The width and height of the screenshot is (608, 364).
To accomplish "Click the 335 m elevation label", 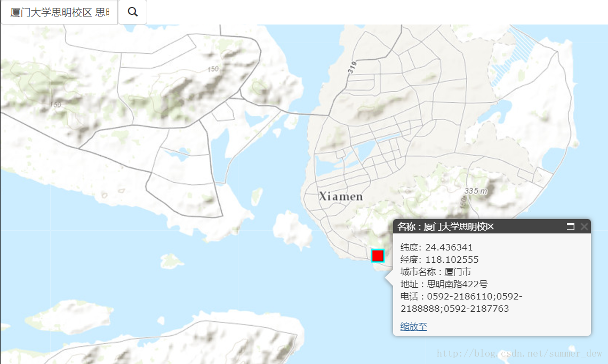I will click(x=476, y=191).
